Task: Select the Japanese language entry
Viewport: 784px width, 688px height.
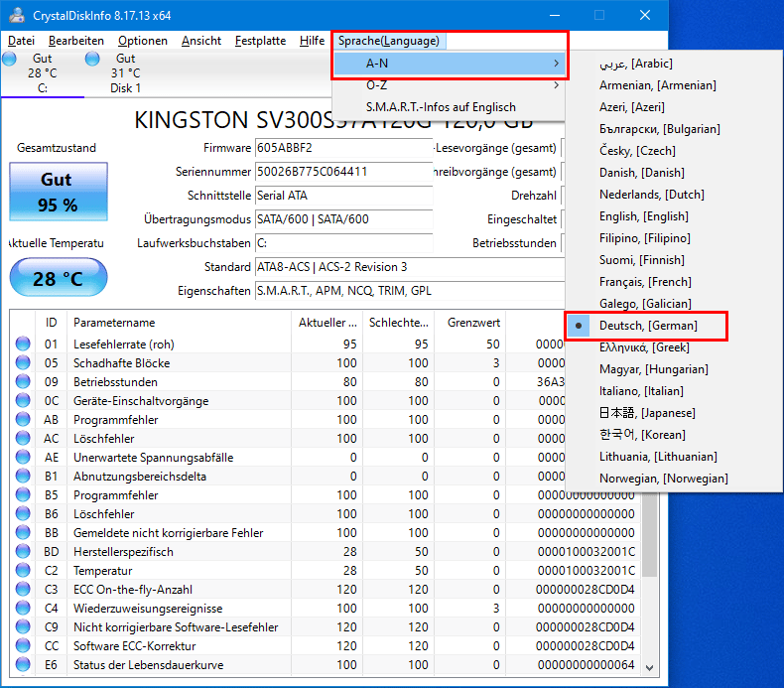Action: [674, 413]
